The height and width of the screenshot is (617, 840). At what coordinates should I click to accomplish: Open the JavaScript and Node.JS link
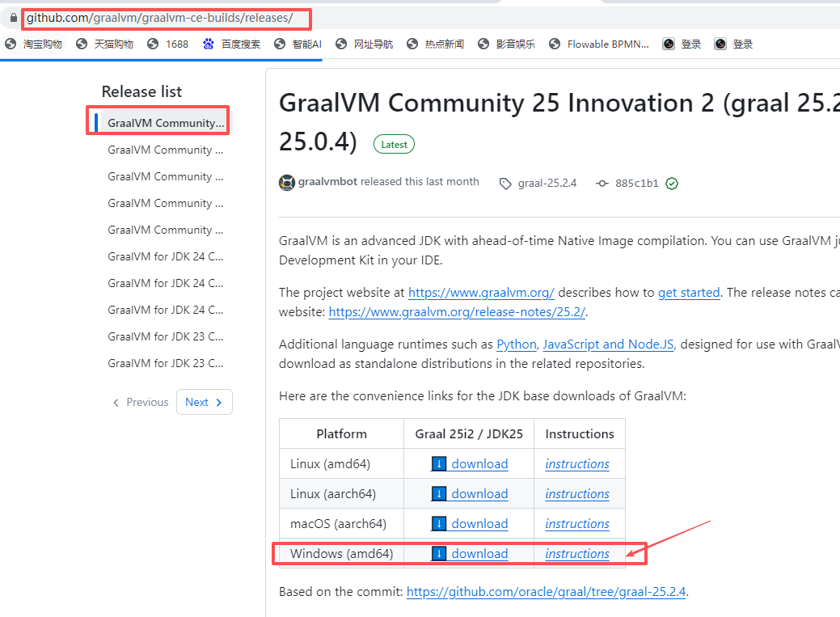pyautogui.click(x=608, y=344)
